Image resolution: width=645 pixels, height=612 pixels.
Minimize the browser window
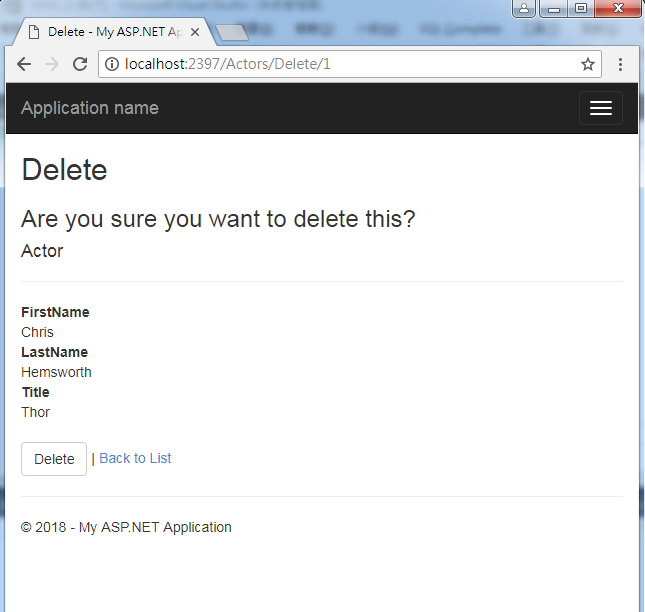(x=553, y=8)
